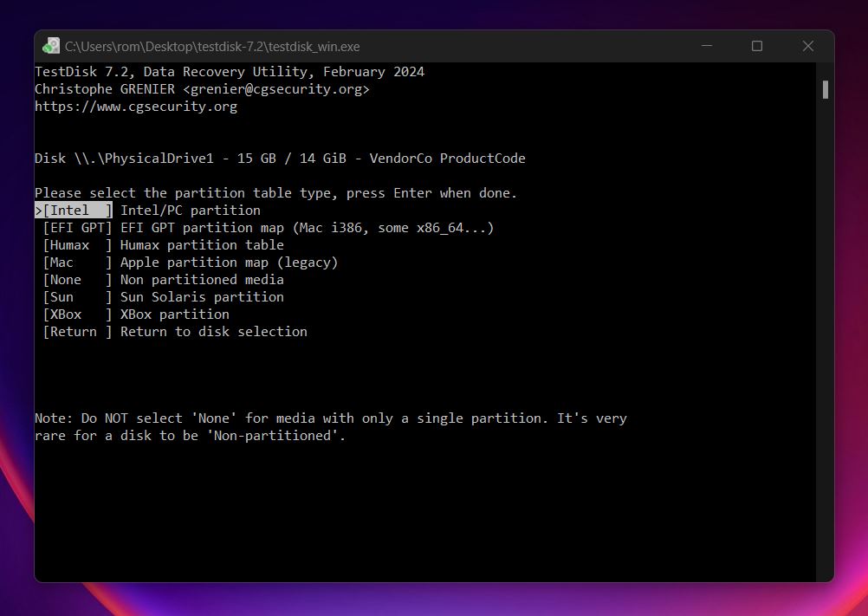Pick the [Sun] Solaris partition option
Viewport: 868px width, 616px height.
pyautogui.click(x=77, y=296)
